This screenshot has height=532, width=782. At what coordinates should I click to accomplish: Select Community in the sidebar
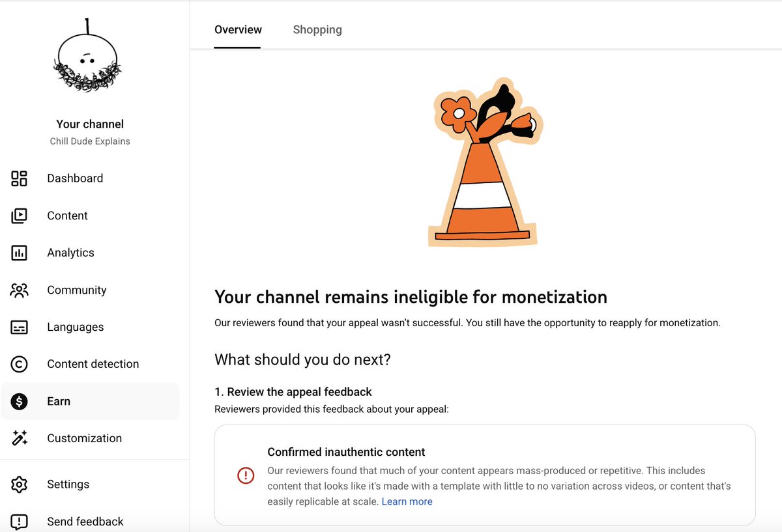(x=76, y=290)
